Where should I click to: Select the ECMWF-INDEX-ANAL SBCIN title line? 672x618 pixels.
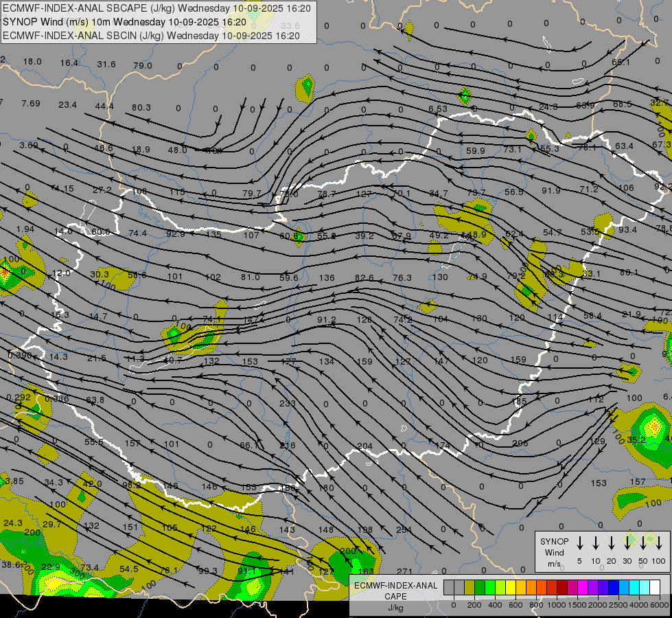151,36
